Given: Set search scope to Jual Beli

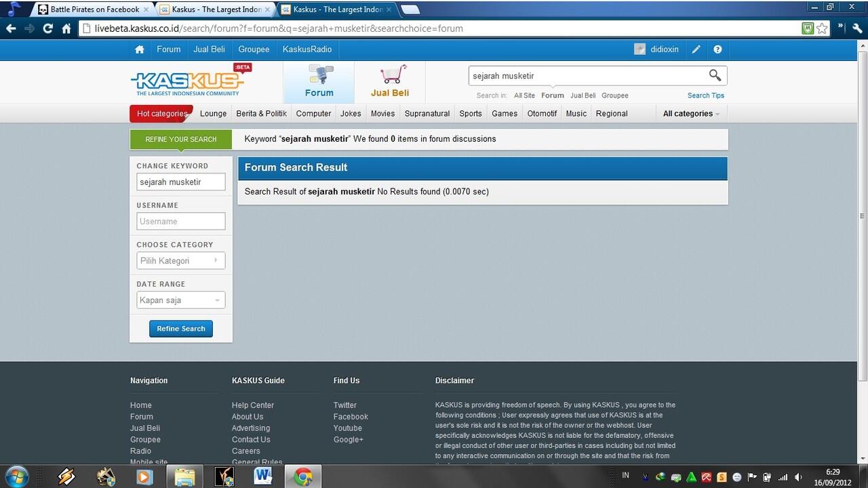Looking at the screenshot, I should [583, 96].
